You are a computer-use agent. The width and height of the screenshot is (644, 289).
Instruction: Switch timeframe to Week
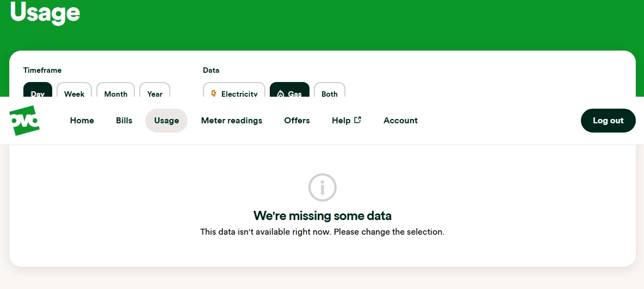75,90
